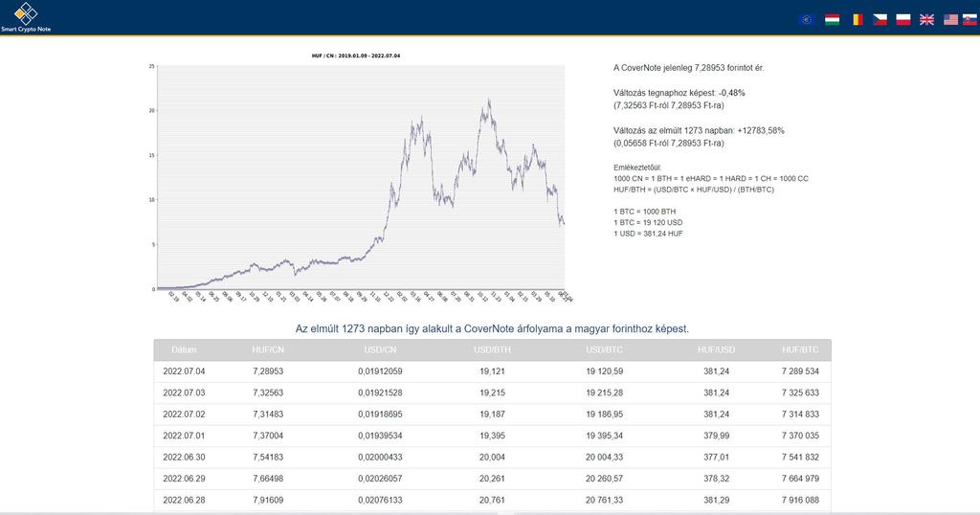
Task: Click the HUF/CN value 7,66498
Action: (268, 479)
